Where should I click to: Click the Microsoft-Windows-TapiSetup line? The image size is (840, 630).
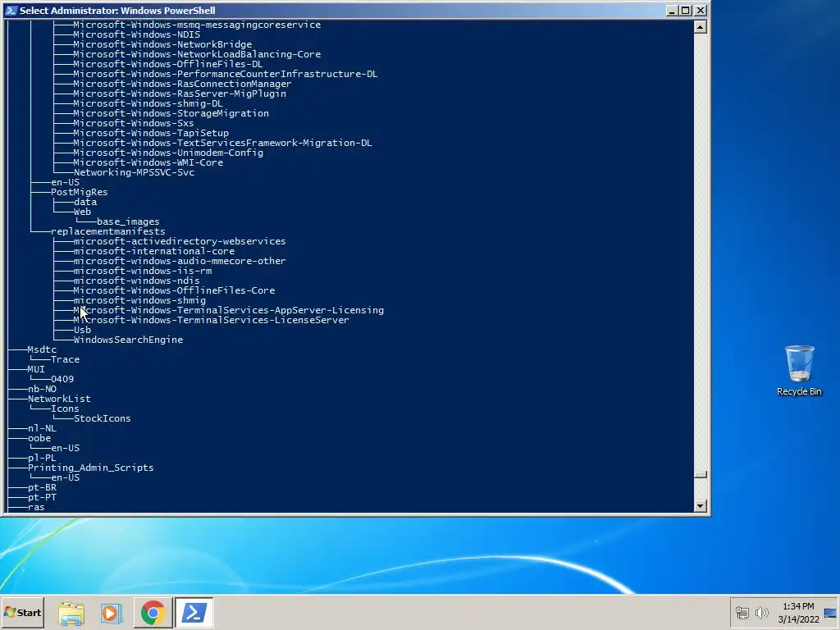click(x=151, y=133)
